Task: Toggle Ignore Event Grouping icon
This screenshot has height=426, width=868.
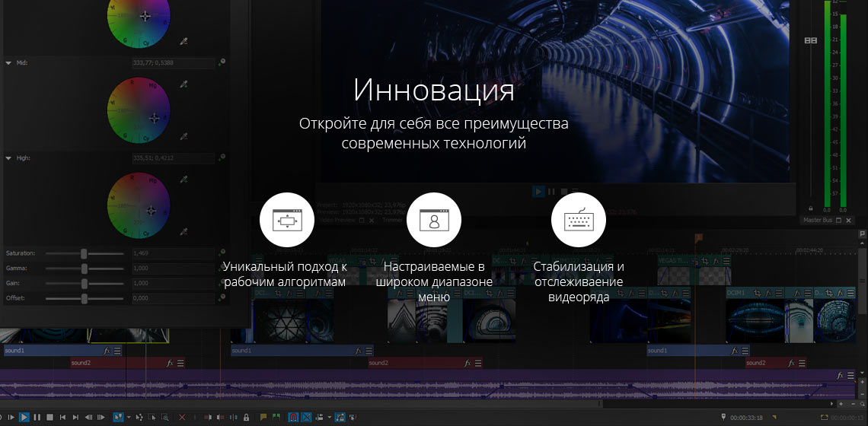Action: coord(353,417)
